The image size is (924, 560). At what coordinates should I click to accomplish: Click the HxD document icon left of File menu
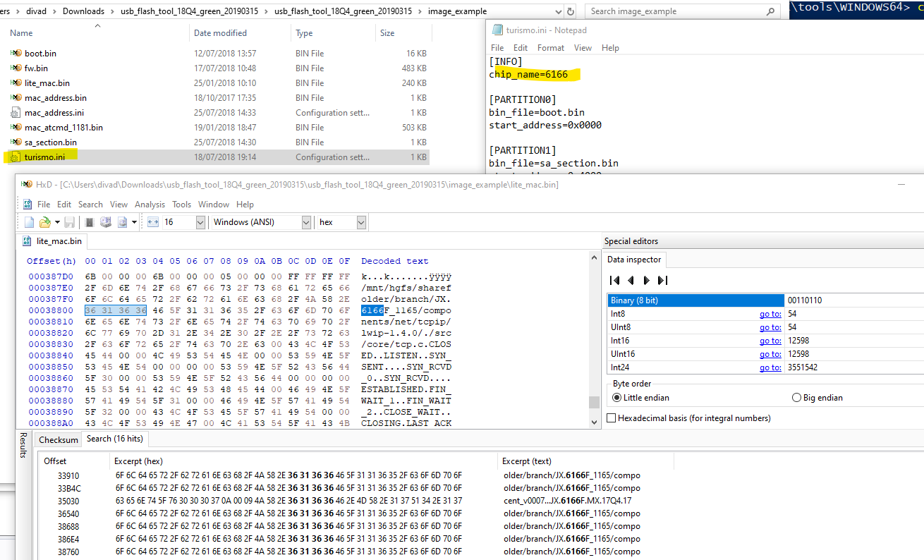click(x=28, y=205)
